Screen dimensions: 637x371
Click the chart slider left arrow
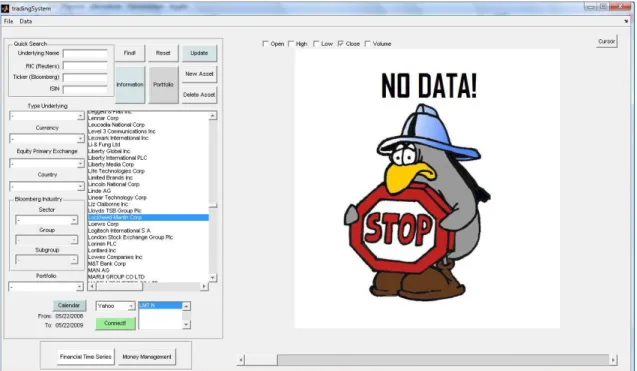[x=241, y=360]
